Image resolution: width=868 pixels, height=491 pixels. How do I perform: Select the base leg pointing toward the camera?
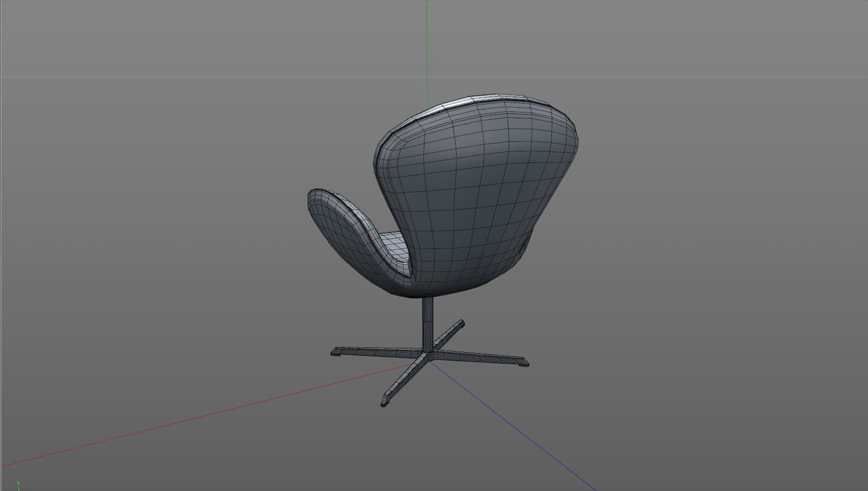click(x=405, y=380)
